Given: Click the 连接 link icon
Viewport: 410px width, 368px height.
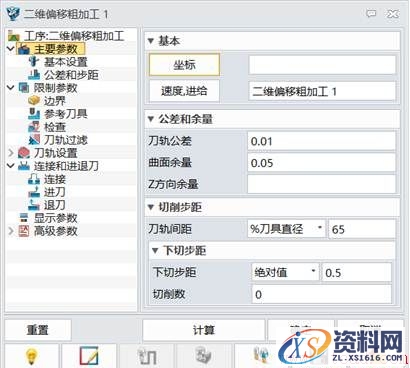Looking at the screenshot, I should tap(35, 179).
